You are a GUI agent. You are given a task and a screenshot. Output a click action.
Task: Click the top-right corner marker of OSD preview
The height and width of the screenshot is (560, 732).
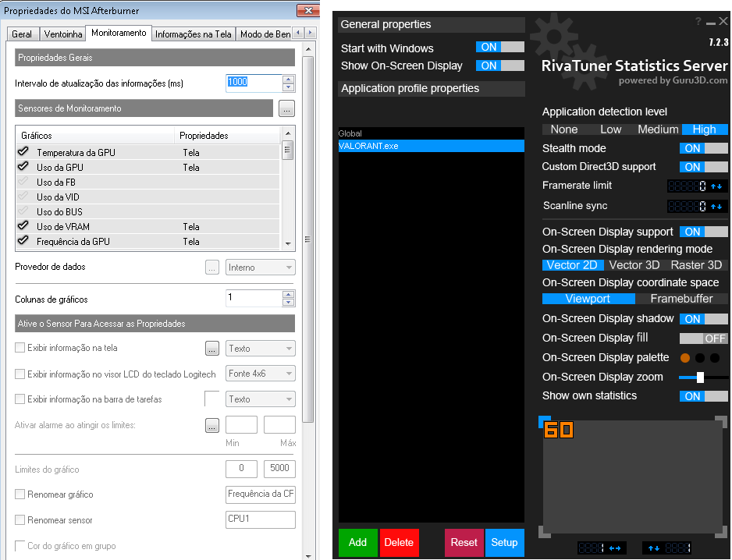pos(721,421)
